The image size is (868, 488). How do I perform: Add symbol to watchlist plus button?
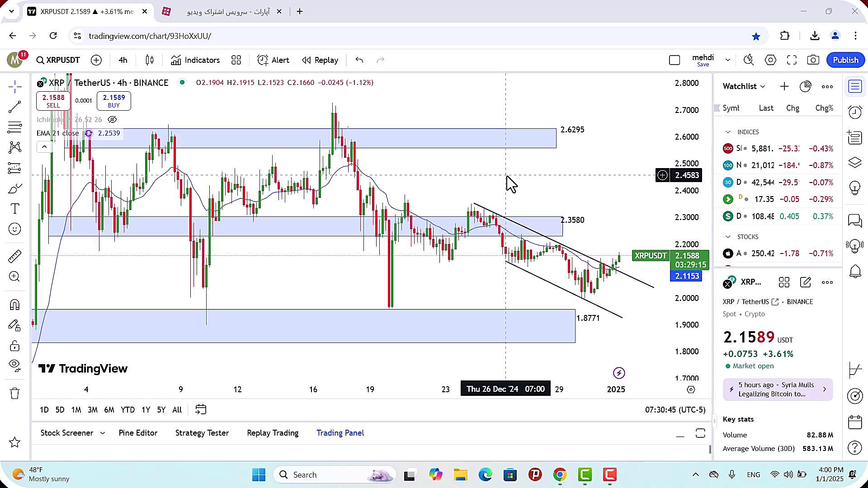click(x=784, y=86)
